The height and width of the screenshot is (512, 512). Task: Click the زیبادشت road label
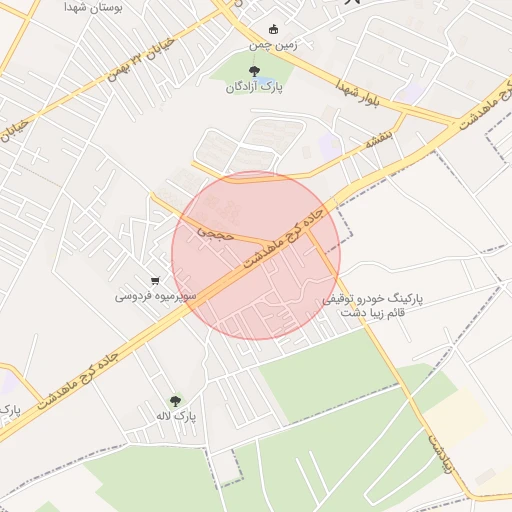(441, 454)
